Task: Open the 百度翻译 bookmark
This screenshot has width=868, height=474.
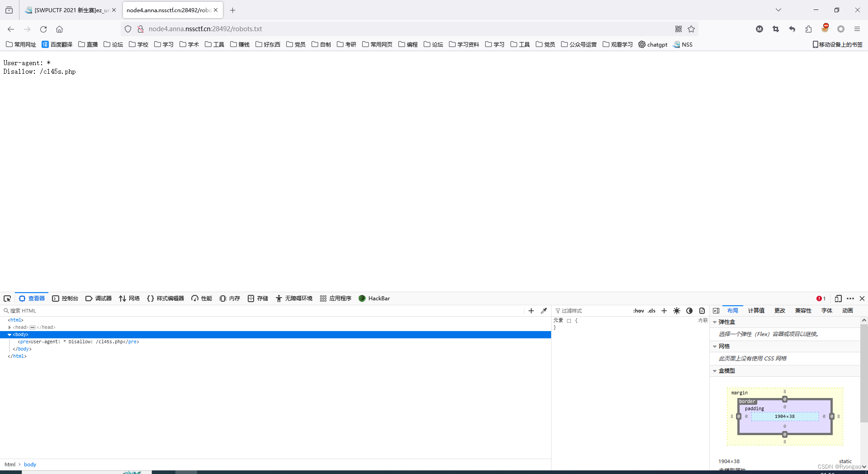Action: (x=57, y=44)
